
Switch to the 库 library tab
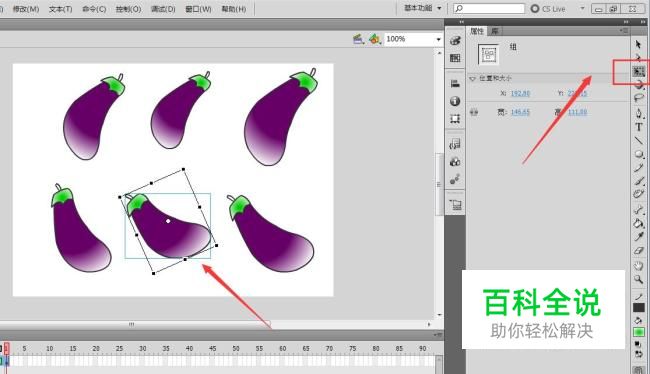(495, 31)
